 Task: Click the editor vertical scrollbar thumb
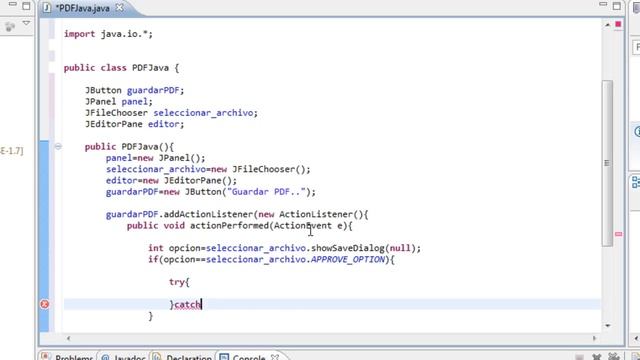click(x=607, y=163)
